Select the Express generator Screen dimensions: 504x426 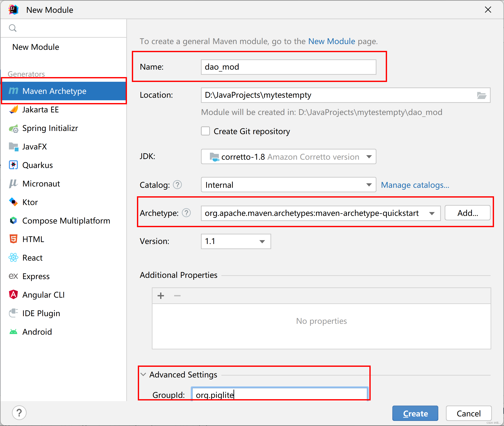[64, 276]
